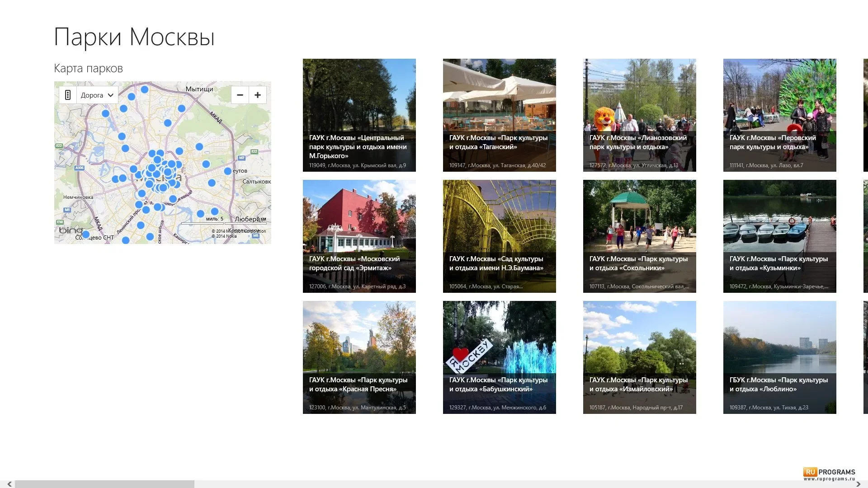This screenshot has height=488, width=868.
Task: Click the park marker below Мытищи
Action: 182,108
